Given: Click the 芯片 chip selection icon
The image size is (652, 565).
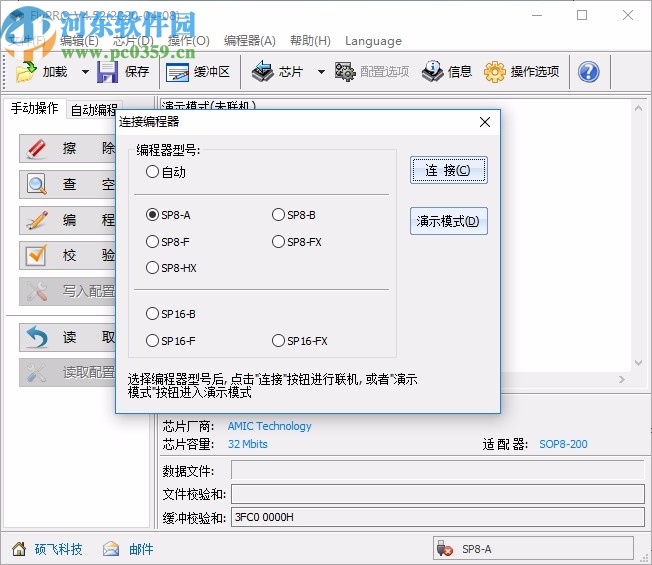Looking at the screenshot, I should pyautogui.click(x=262, y=72).
